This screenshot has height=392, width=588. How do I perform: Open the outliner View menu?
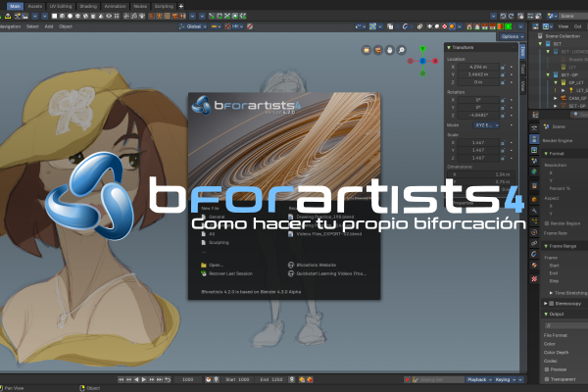click(x=563, y=26)
